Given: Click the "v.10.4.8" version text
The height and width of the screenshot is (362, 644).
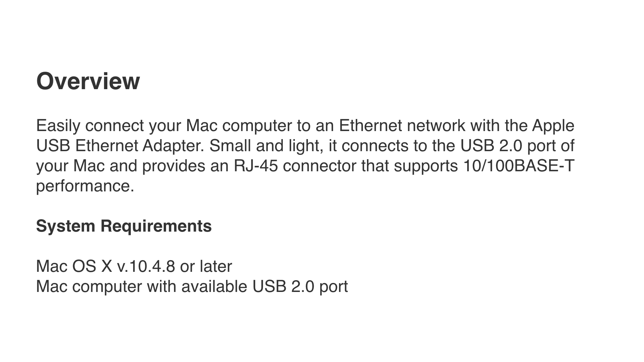Looking at the screenshot, I should coord(146,266).
